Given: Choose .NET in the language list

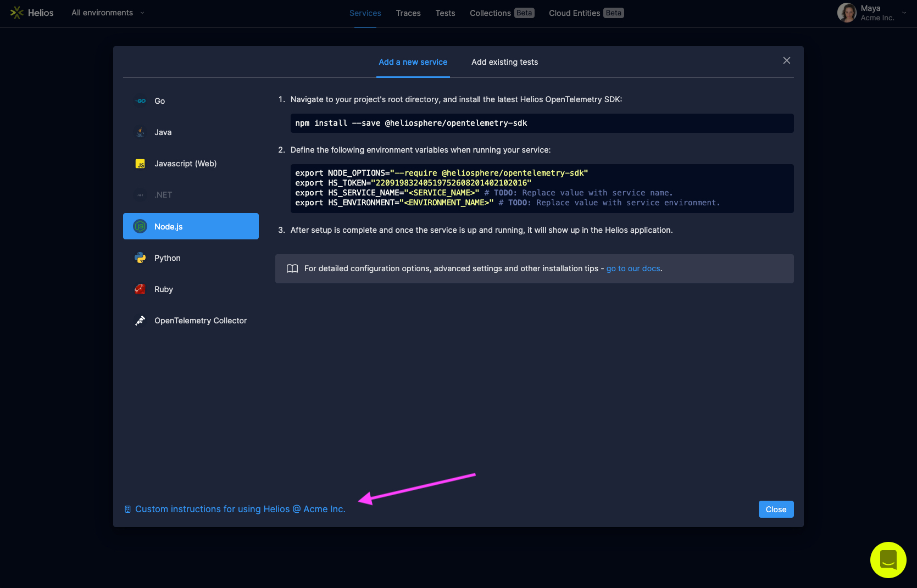Looking at the screenshot, I should [191, 195].
